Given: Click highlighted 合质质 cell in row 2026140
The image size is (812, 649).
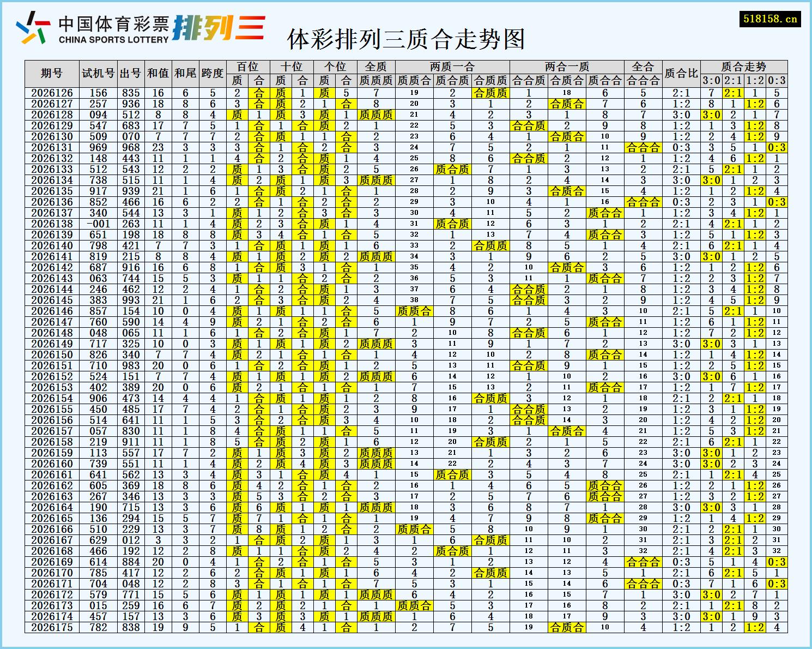Looking at the screenshot, I should [490, 246].
